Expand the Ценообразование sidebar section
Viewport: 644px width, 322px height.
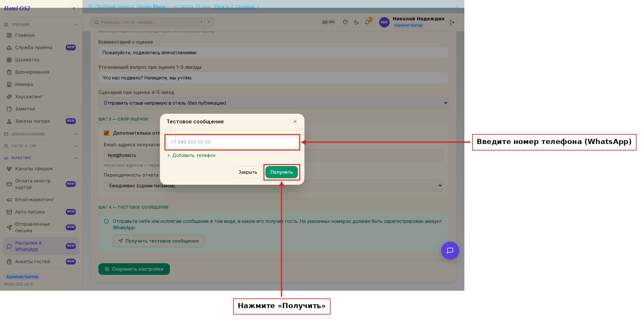[x=41, y=134]
